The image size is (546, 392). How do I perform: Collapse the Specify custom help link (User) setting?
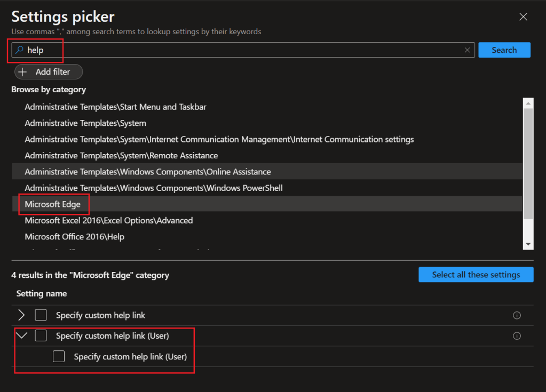(x=22, y=336)
